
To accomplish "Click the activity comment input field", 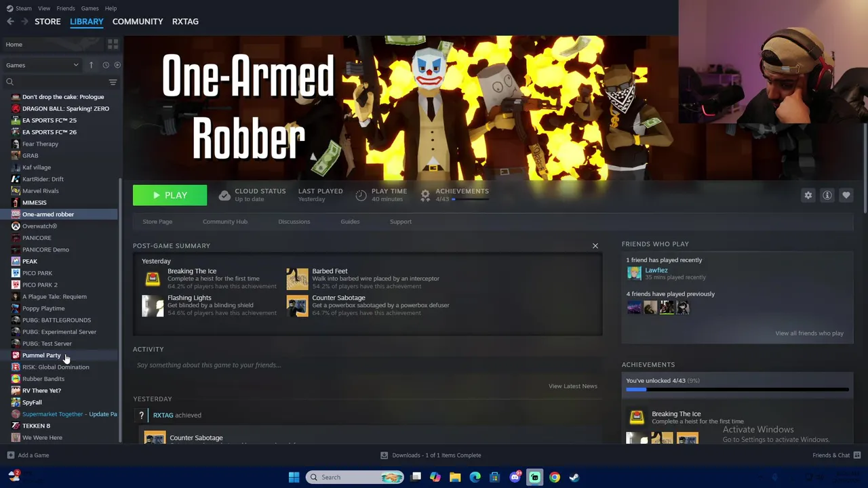I will pyautogui.click(x=366, y=365).
